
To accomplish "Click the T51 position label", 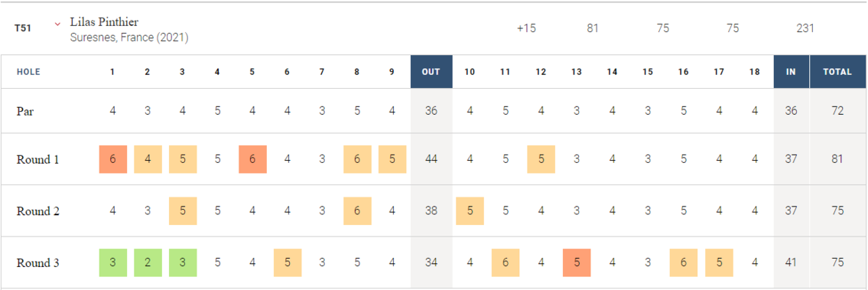I will tap(23, 28).
